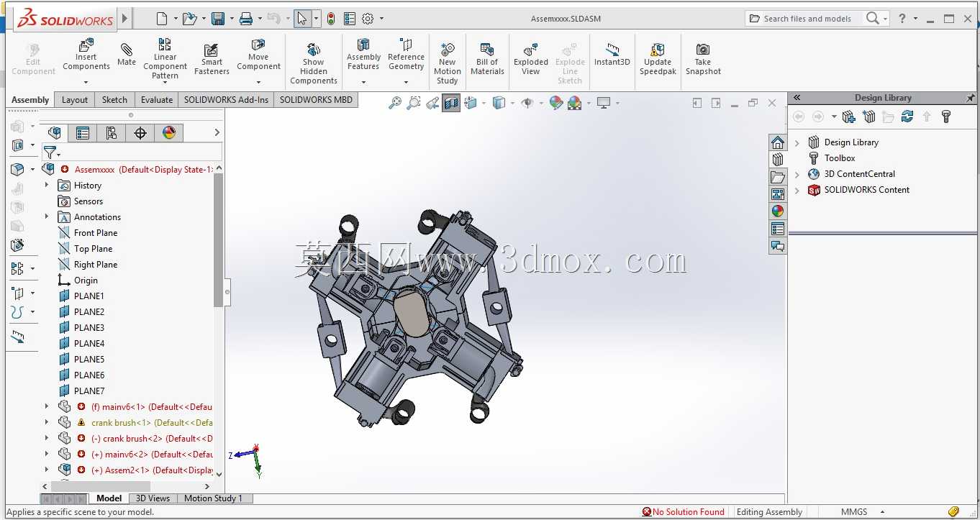
Task: Refresh the Design Library
Action: click(x=907, y=117)
